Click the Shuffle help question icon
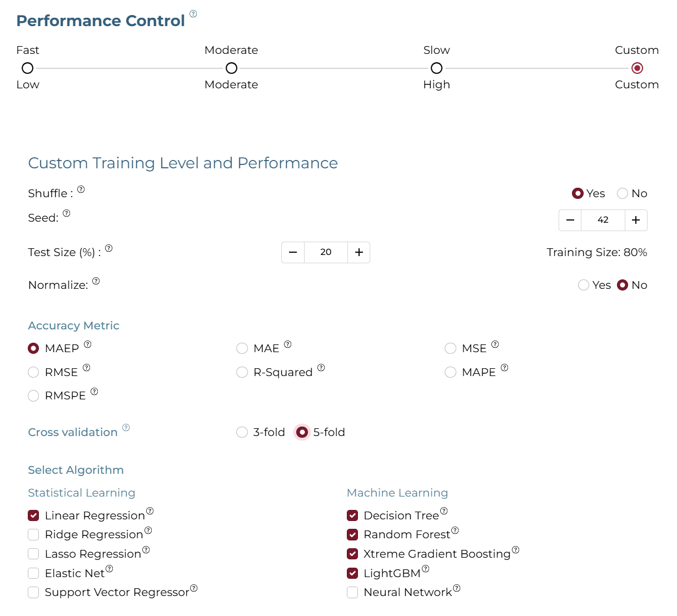This screenshot has width=677, height=616. [x=81, y=189]
